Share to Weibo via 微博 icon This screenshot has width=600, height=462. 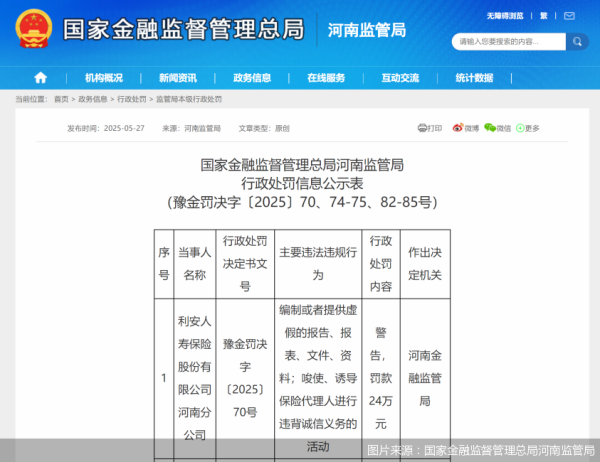coord(465,128)
